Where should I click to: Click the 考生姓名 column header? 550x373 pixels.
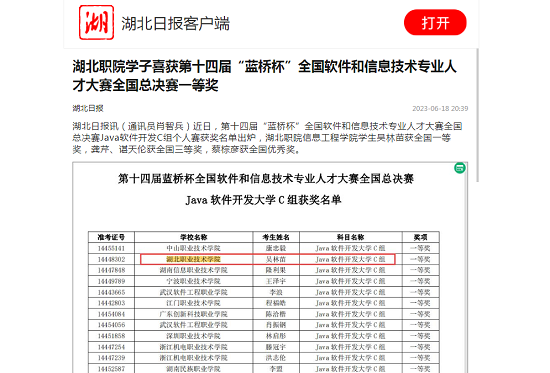276,237
